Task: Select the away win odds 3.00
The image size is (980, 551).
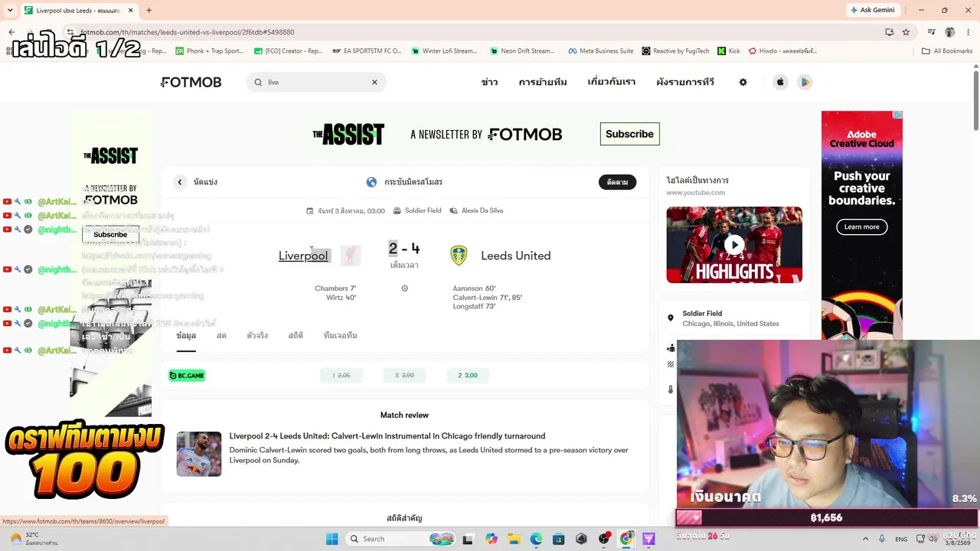Action: pyautogui.click(x=468, y=375)
